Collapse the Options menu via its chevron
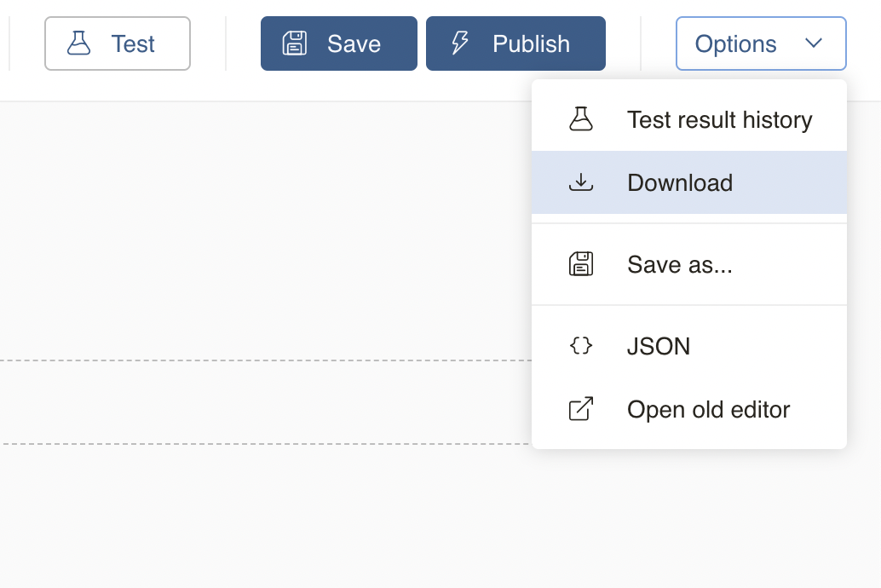 coord(814,43)
